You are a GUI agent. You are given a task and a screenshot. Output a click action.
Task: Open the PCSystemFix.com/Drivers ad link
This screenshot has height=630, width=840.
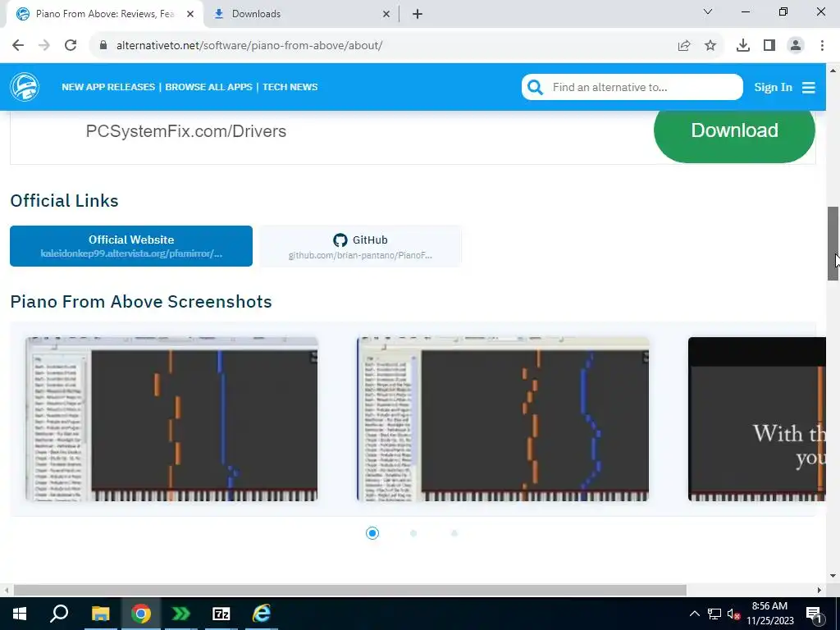point(186,131)
